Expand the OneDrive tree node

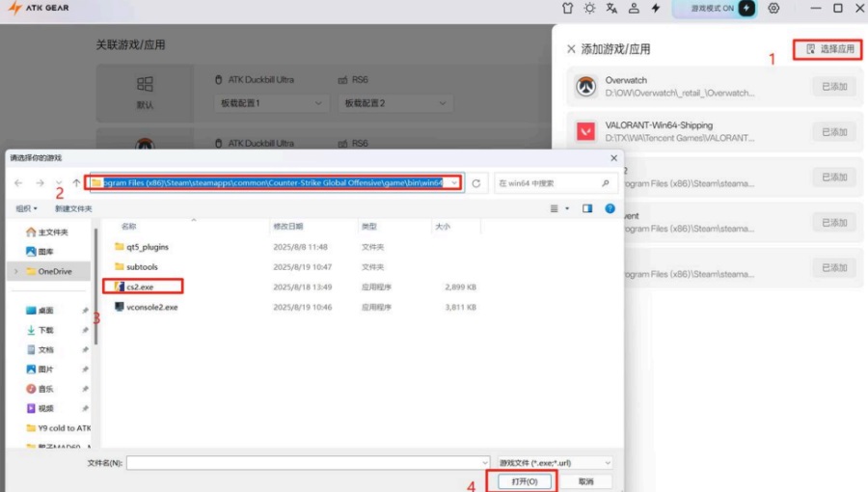[16, 272]
